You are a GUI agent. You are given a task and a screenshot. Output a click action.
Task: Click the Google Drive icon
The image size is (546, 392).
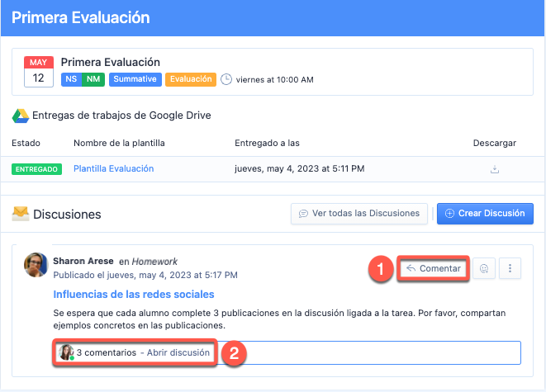click(x=20, y=116)
